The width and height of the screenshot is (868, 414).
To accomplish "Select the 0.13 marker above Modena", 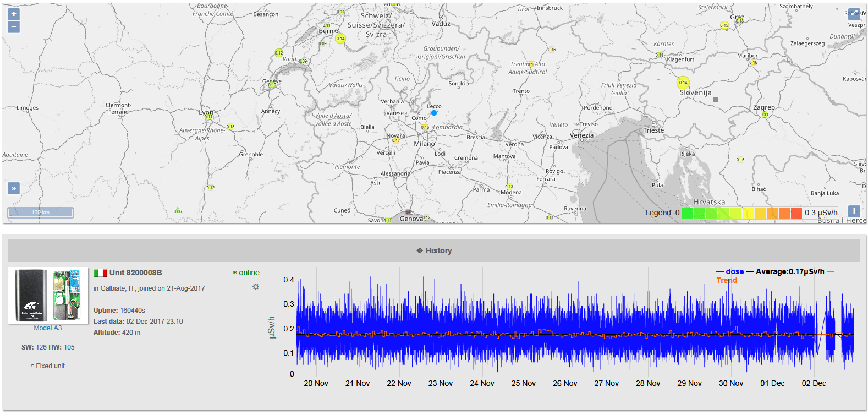I will coord(509,187).
